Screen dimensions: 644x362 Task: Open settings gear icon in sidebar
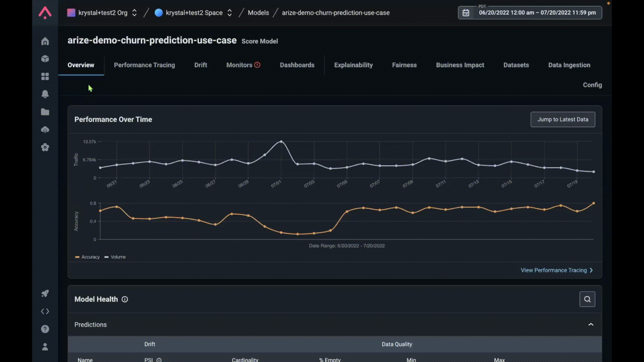(x=45, y=147)
